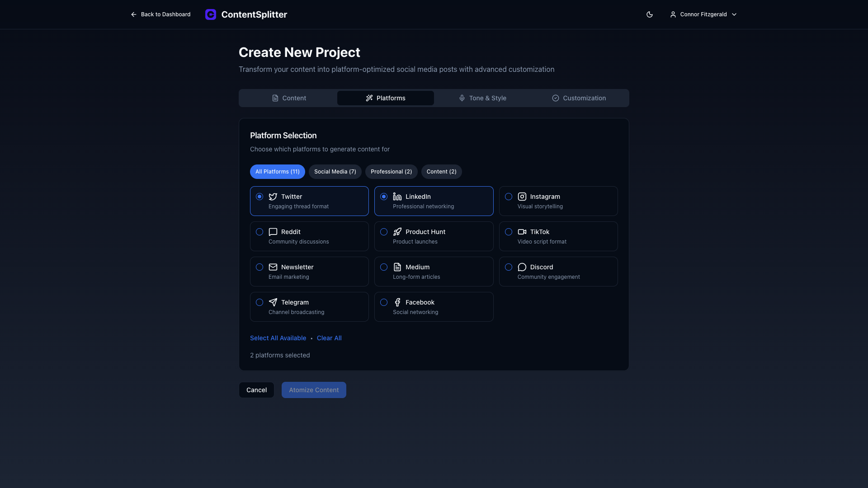
Task: Filter by All Platforms (11)
Action: (278, 172)
